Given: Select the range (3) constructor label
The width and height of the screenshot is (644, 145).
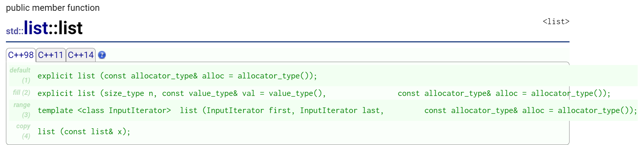Looking at the screenshot, I should coord(22,110).
